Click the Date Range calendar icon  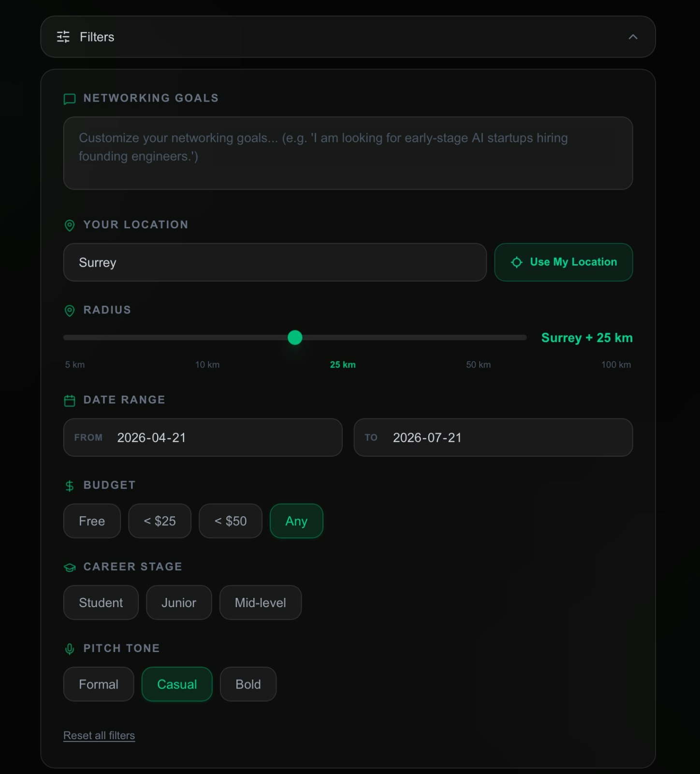tap(70, 401)
